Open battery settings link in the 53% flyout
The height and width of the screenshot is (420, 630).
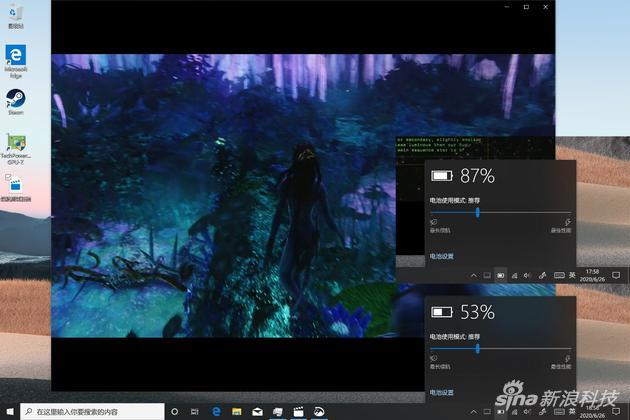pos(442,392)
